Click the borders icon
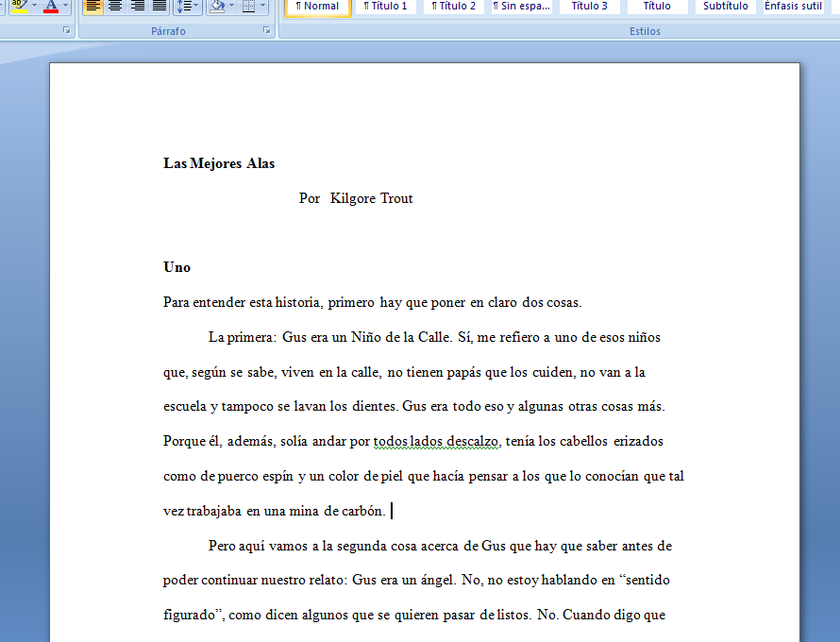The image size is (840, 642). (246, 7)
